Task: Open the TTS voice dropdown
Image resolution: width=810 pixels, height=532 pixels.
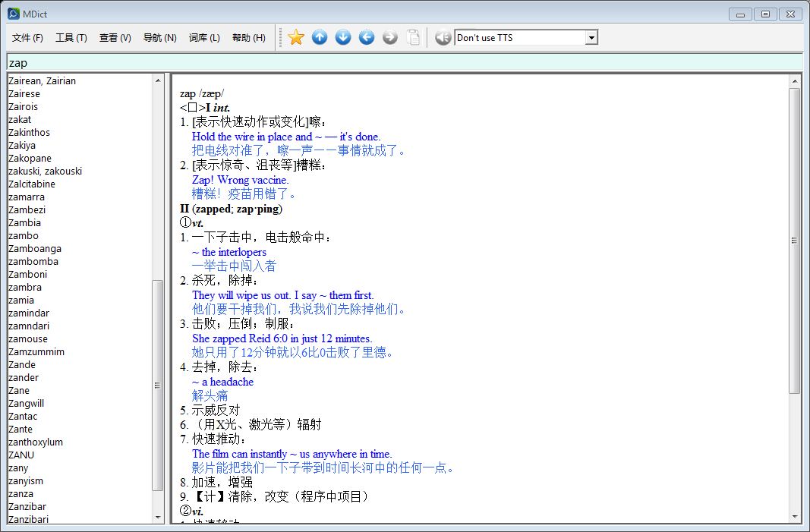Action: pyautogui.click(x=591, y=38)
